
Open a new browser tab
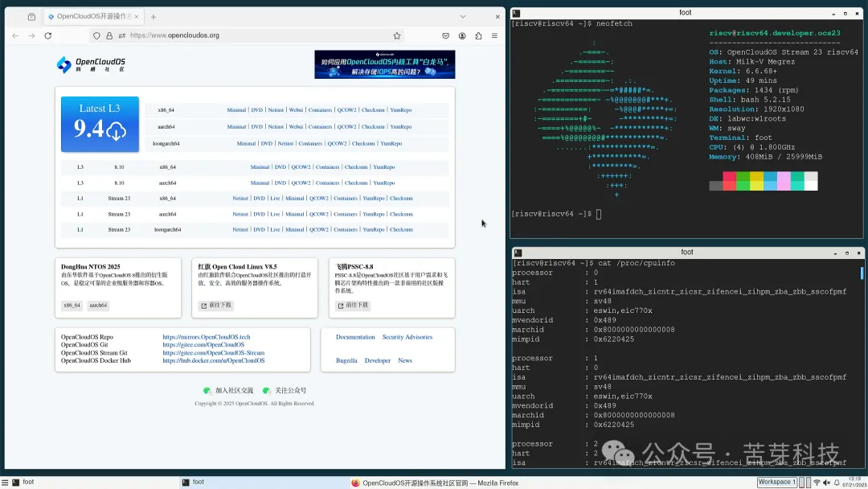point(154,16)
